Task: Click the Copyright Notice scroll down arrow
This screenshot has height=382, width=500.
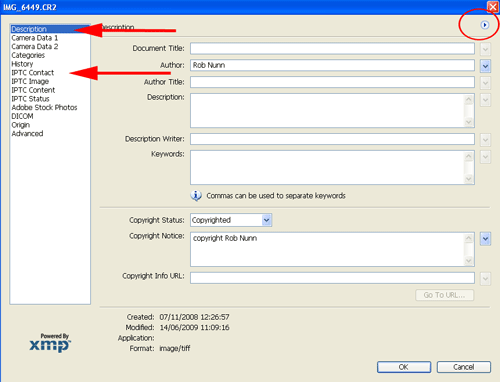Action: (x=469, y=261)
